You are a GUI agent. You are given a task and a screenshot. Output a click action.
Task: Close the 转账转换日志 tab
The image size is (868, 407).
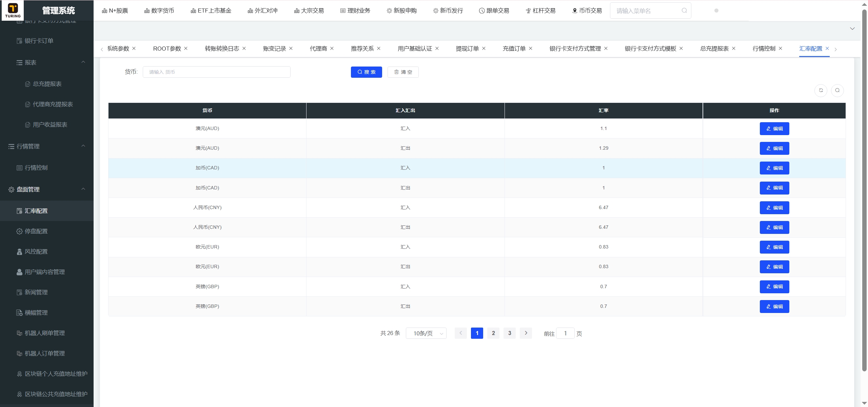[244, 49]
